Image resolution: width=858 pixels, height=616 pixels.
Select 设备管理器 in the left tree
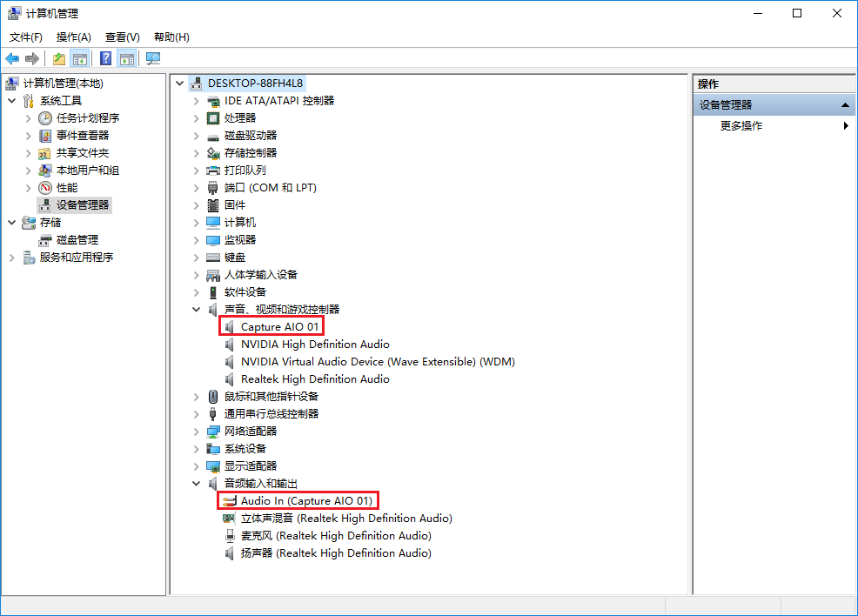pos(83,204)
